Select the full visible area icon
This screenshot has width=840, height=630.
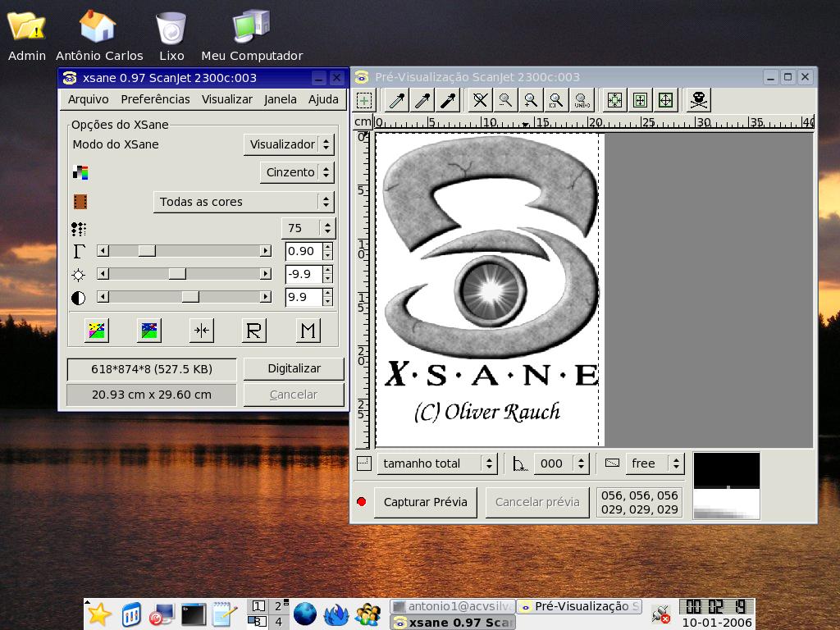(665, 100)
